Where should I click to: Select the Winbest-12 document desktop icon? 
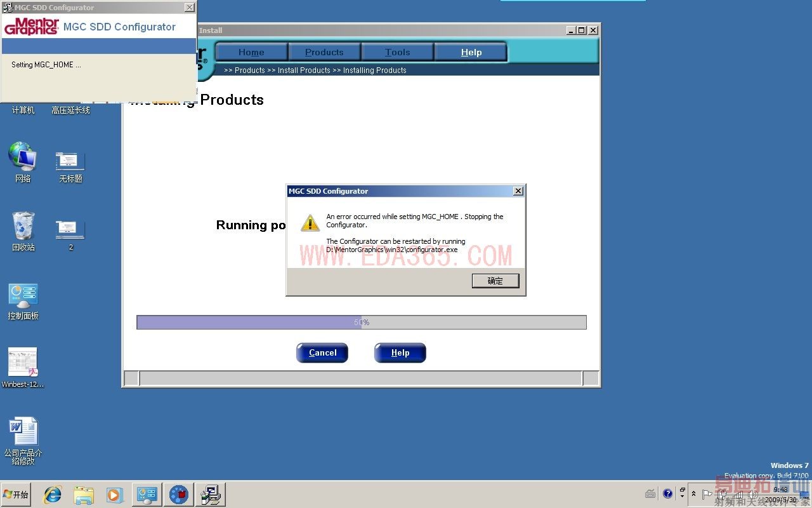point(23,368)
